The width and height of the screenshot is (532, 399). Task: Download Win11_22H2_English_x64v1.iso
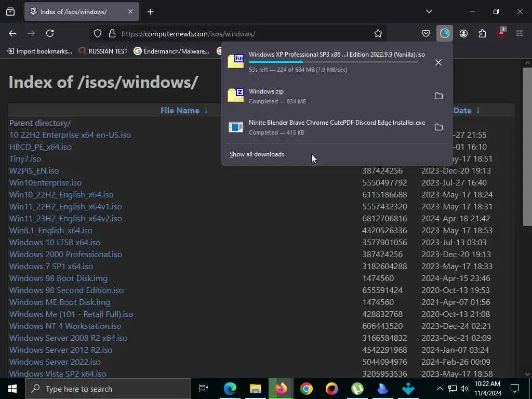coord(65,207)
